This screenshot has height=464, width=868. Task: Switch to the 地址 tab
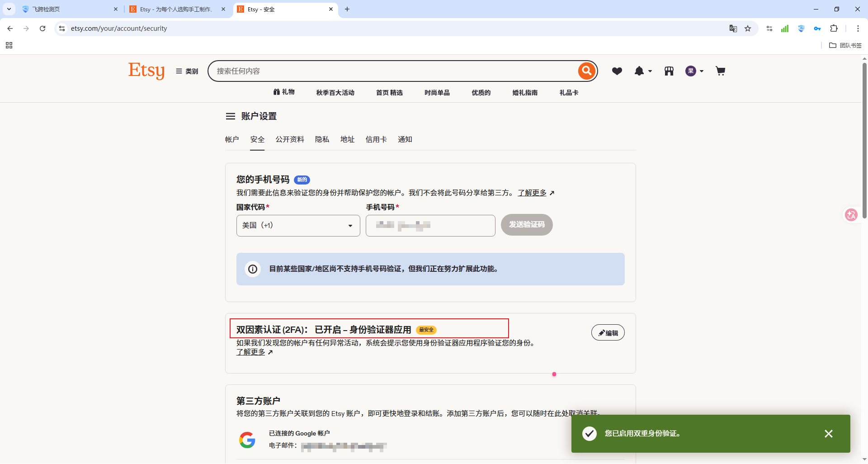coord(347,139)
